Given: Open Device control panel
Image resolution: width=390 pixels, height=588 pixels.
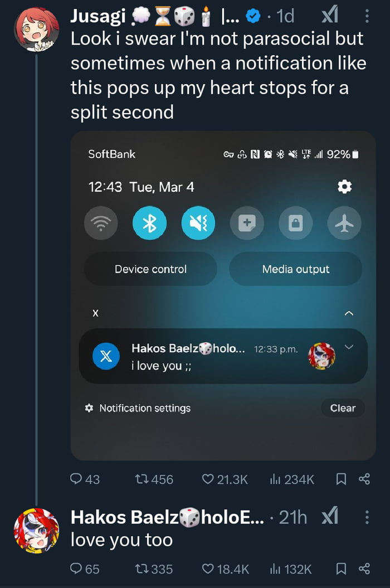Looking at the screenshot, I should coord(150,269).
